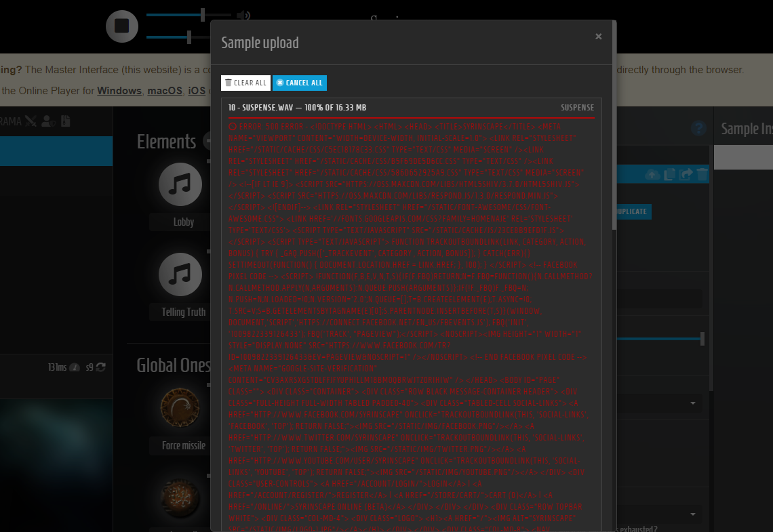Click the SUSPENSE tag in upload row
The image size is (773, 532).
coord(577,107)
